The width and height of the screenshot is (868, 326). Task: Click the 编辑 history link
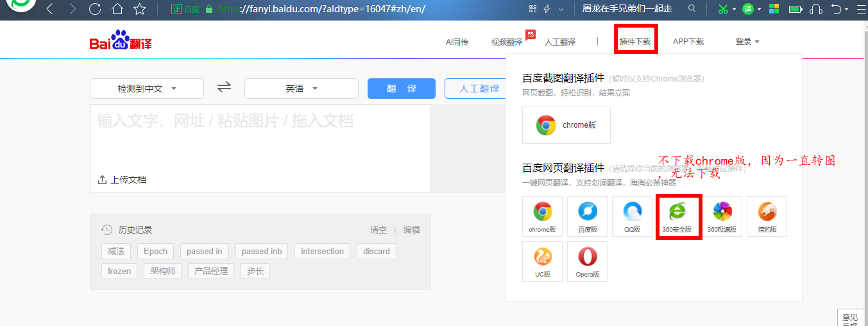411,230
